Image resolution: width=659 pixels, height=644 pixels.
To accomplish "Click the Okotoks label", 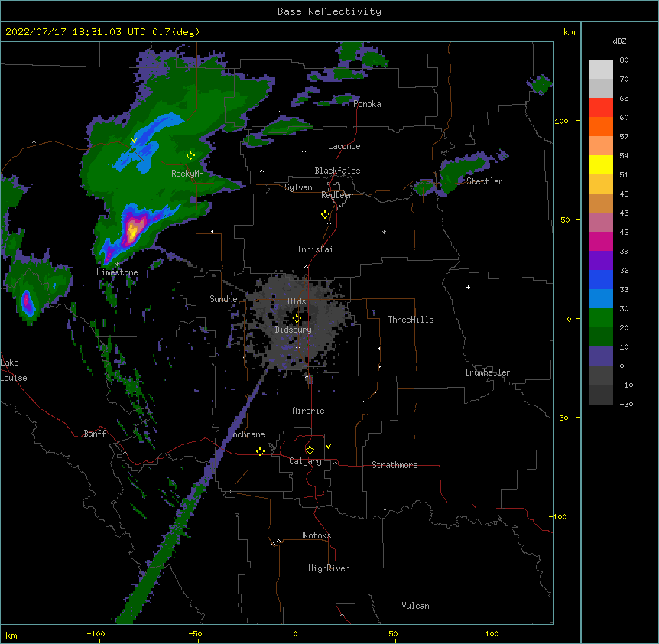I will pos(315,535).
